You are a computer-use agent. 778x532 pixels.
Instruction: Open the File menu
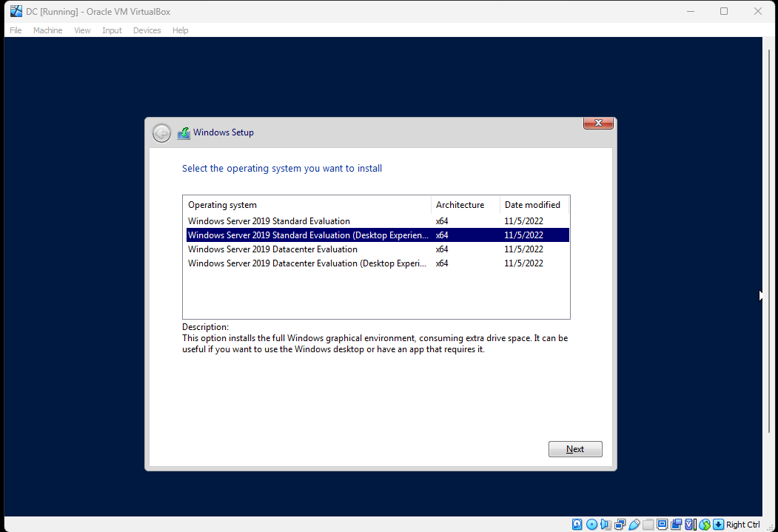pos(16,30)
